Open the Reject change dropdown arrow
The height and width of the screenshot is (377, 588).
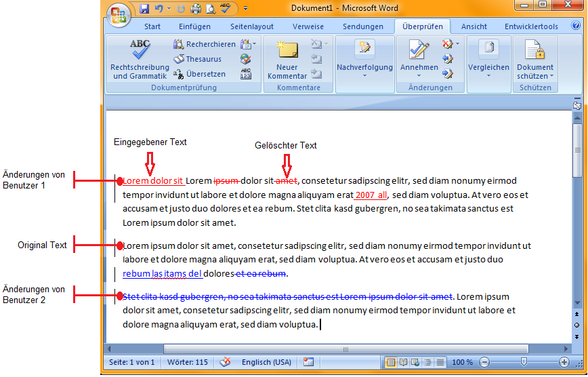(457, 44)
